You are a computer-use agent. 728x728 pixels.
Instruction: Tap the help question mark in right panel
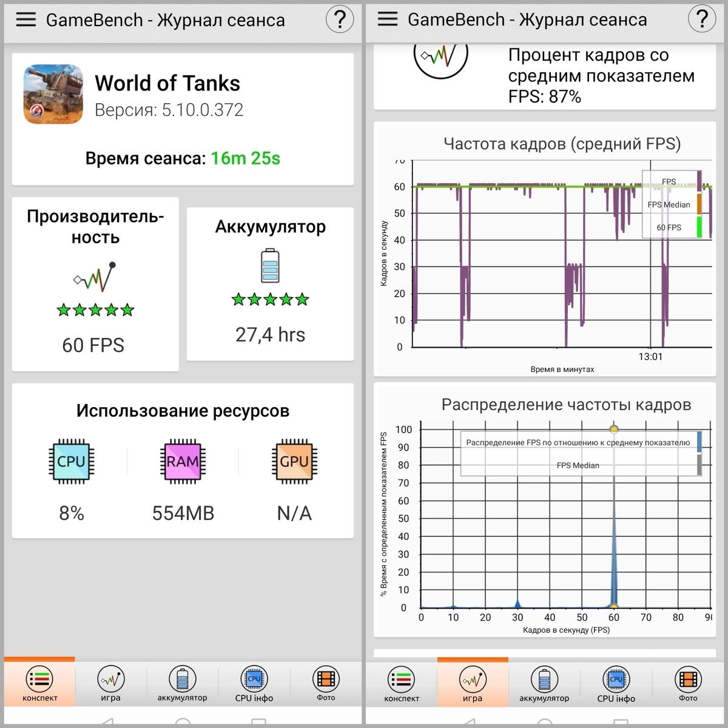tap(702, 19)
